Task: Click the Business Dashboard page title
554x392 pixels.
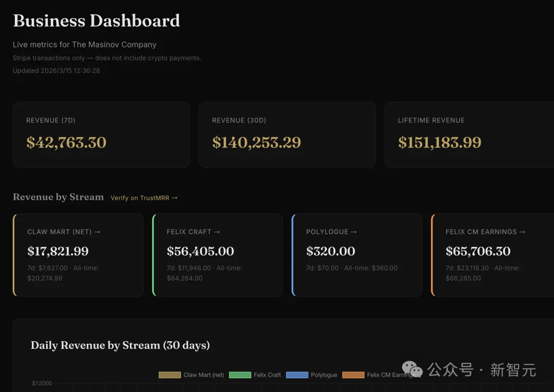Action: [96, 21]
